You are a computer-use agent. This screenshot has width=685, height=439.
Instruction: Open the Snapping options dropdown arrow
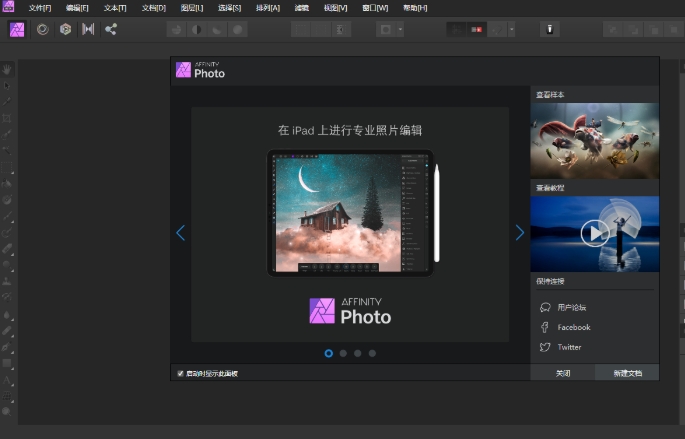(x=512, y=30)
